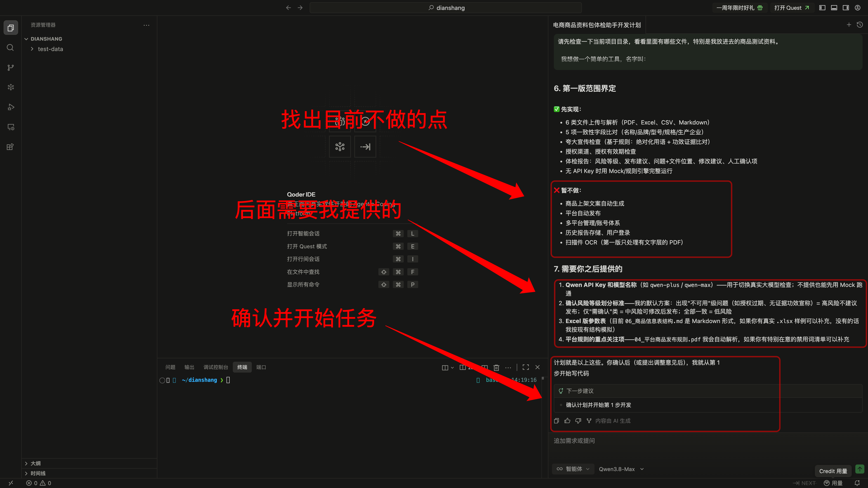Open the 智能体 mode dropdown
Screen dimensions: 868x488
click(573, 469)
